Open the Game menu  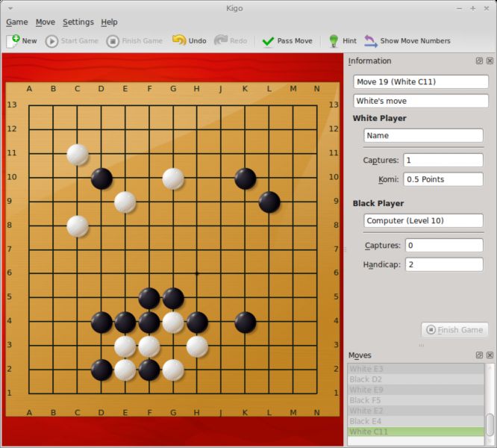(17, 22)
